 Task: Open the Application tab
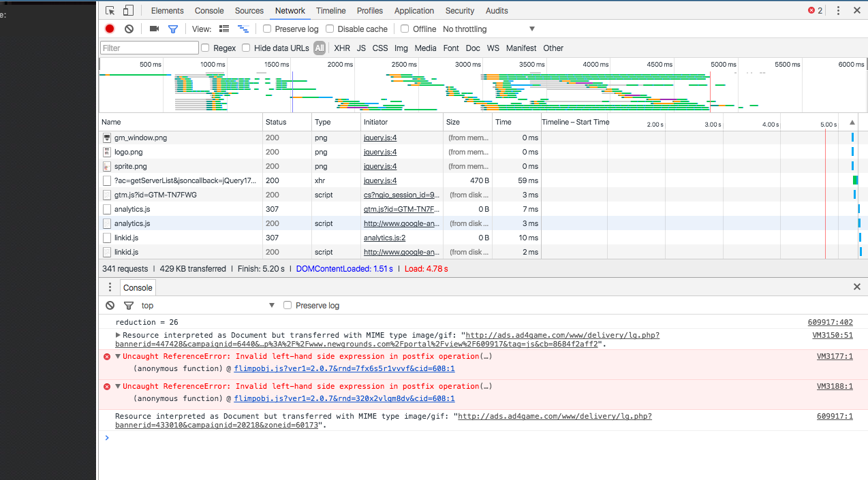pos(414,11)
